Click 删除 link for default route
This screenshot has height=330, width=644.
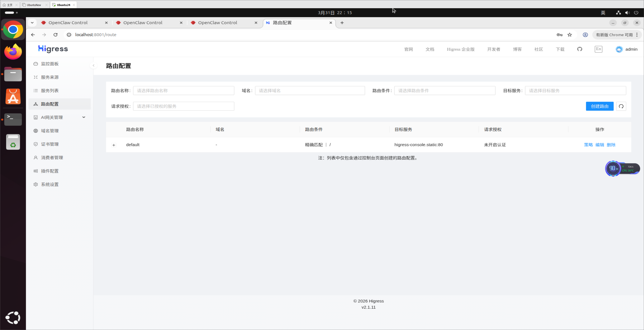[611, 145]
